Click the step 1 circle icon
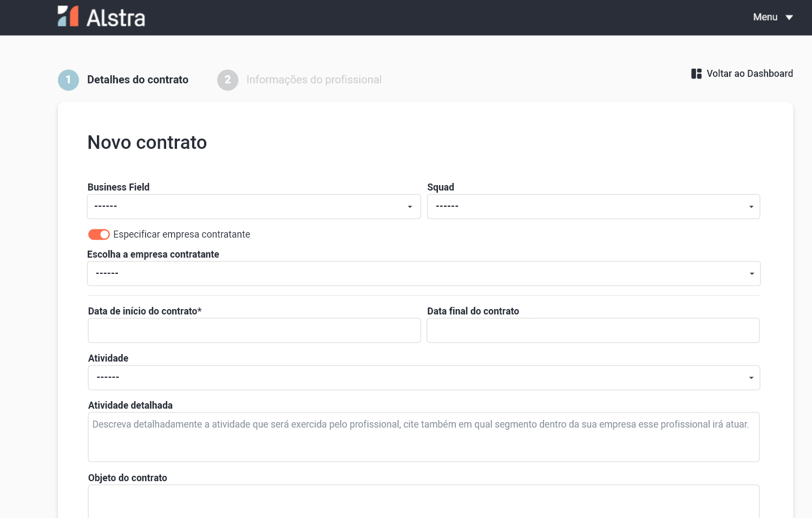The width and height of the screenshot is (812, 518). [68, 80]
